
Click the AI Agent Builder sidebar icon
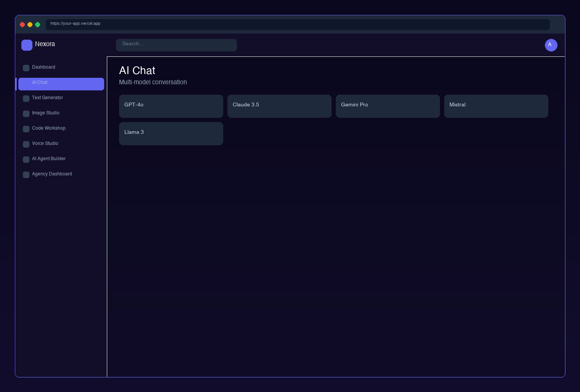[x=26, y=159]
